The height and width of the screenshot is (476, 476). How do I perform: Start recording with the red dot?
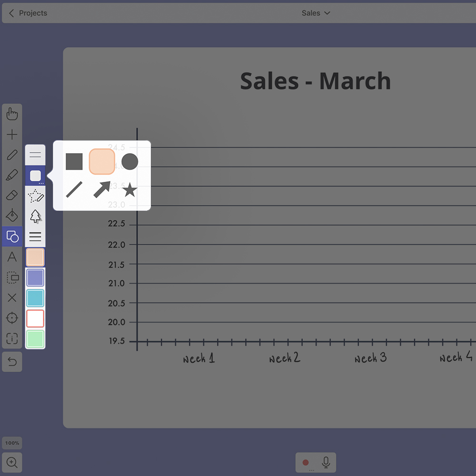(x=306, y=462)
